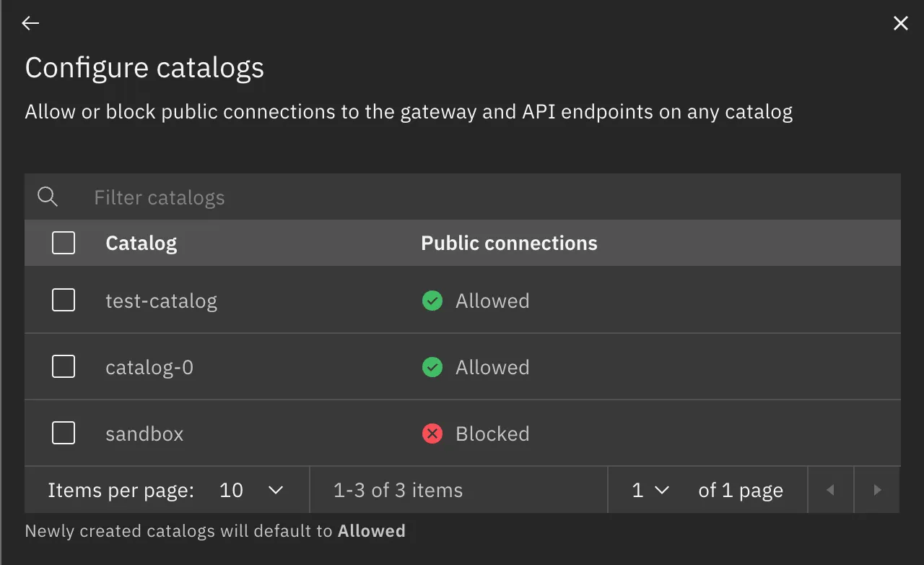Click the search magnifier icon

(48, 197)
